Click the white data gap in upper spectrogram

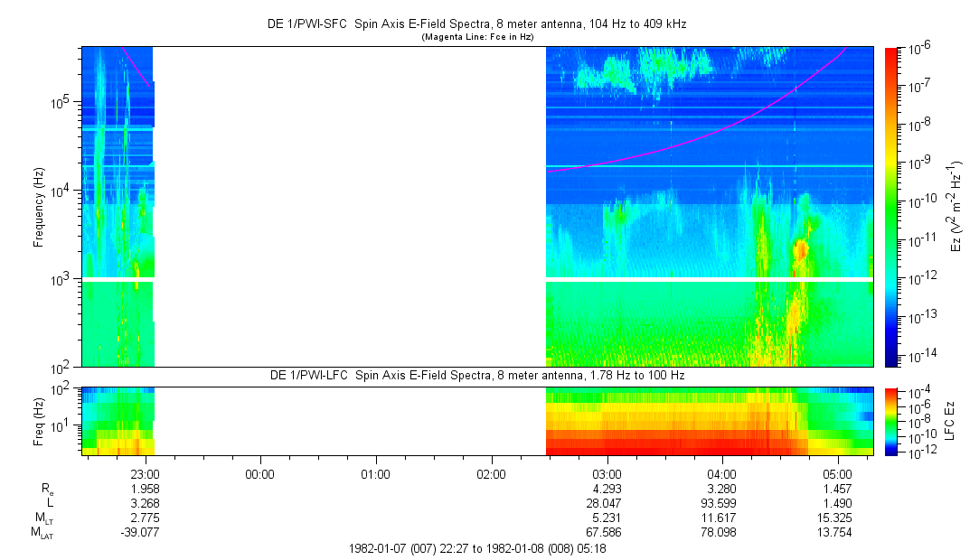point(350,207)
